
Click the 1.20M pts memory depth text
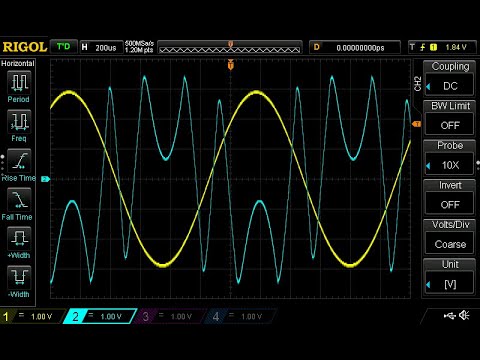(139, 50)
